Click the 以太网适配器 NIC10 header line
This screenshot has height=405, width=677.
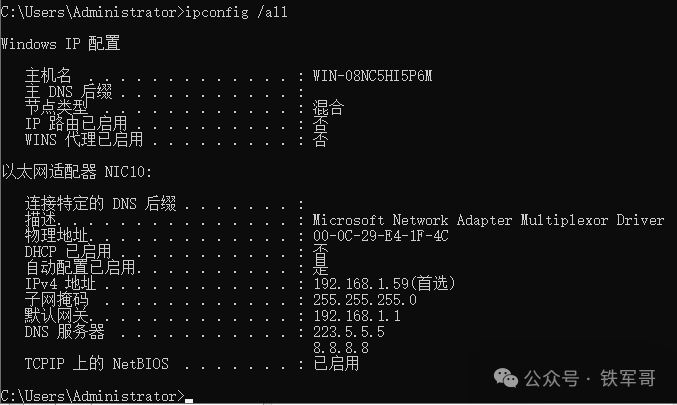[76, 171]
